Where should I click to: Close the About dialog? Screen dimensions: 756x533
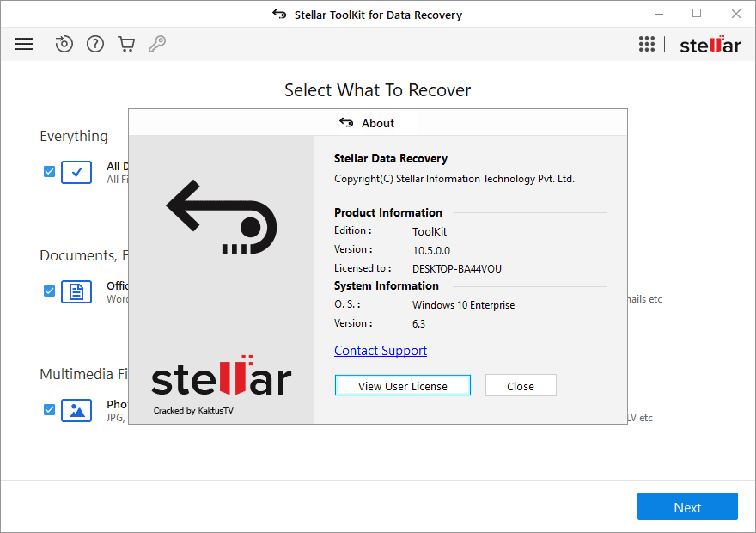[521, 386]
